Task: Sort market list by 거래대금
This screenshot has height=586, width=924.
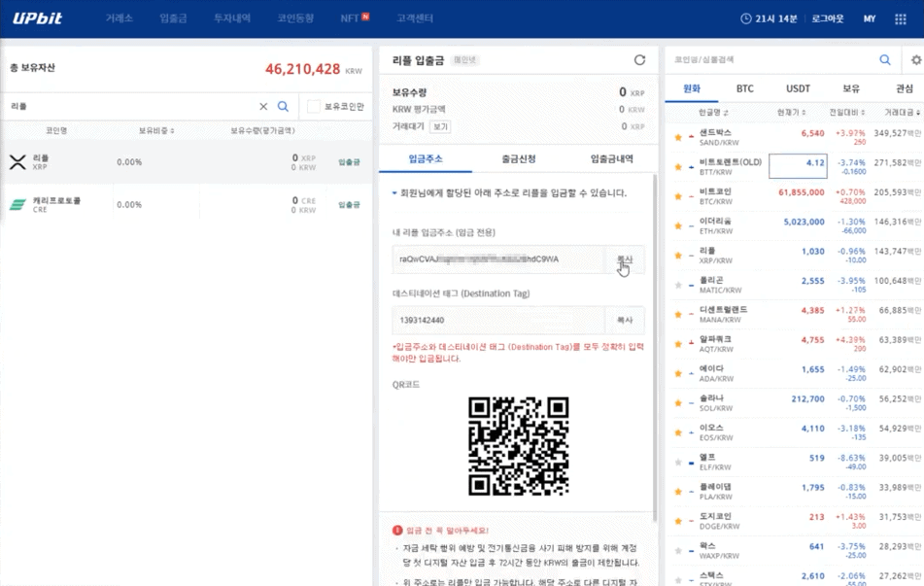Action: point(903,112)
